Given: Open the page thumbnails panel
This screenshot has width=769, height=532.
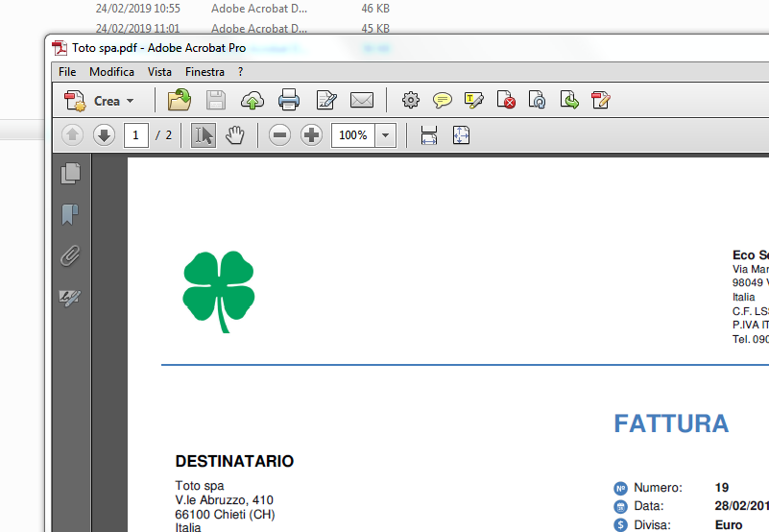Looking at the screenshot, I should click(x=71, y=173).
